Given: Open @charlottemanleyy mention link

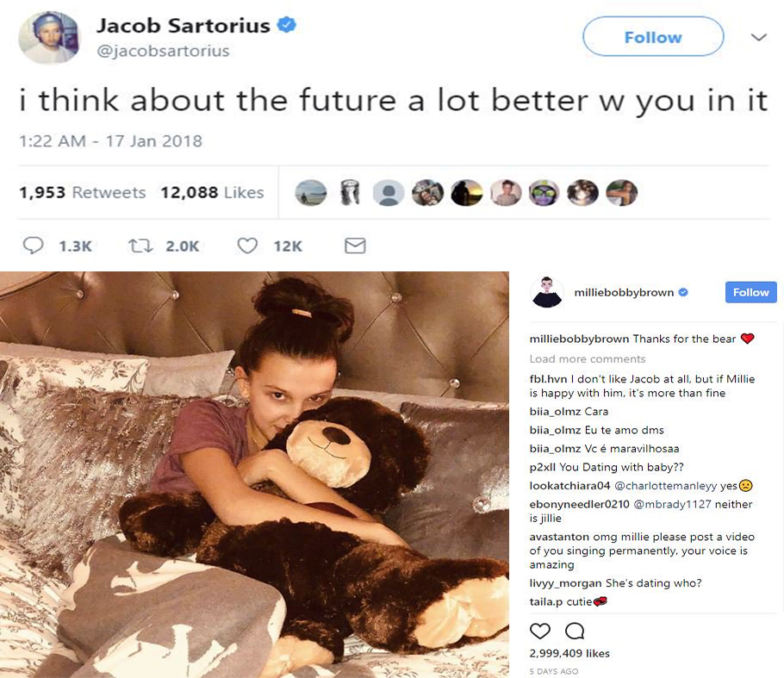Looking at the screenshot, I should click(665, 486).
